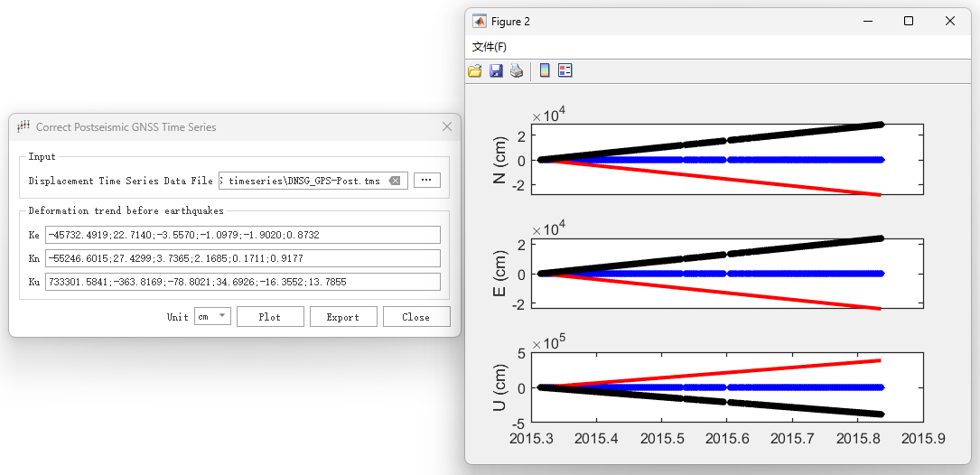Clear the data file path with the X icon

click(395, 181)
